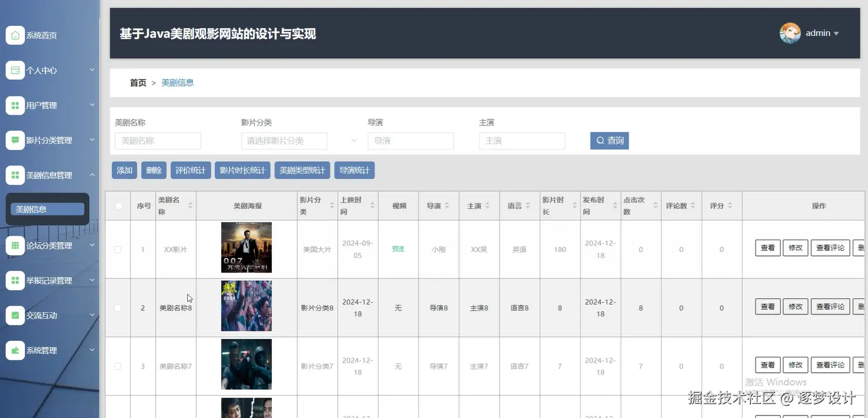
Task: Click the 影片分类管理 chat icon
Action: click(x=15, y=140)
